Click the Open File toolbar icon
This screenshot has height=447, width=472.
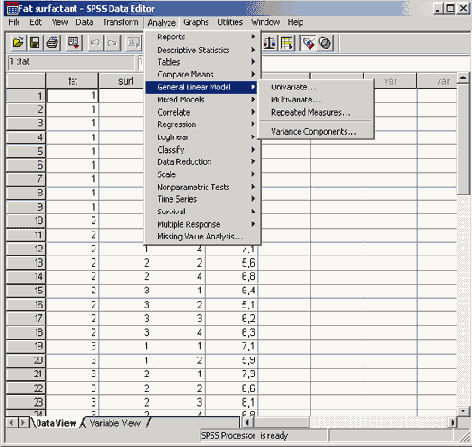pos(18,43)
